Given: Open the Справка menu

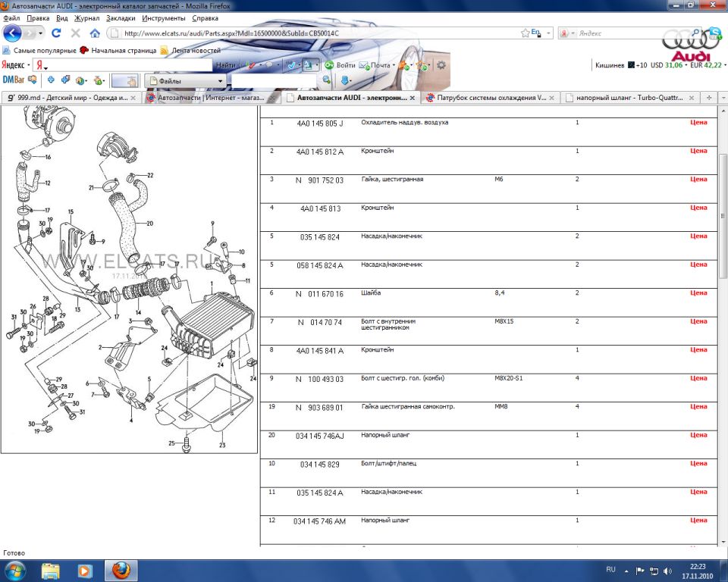Looking at the screenshot, I should (x=205, y=18).
